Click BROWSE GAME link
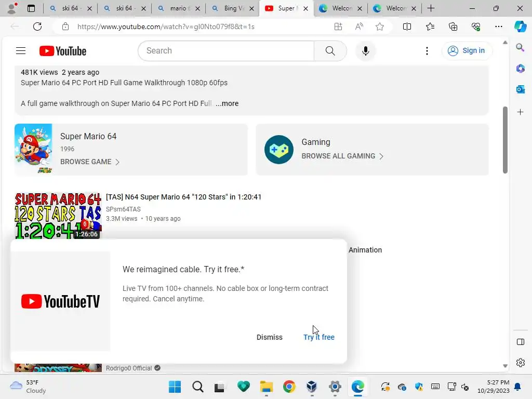 coord(86,162)
